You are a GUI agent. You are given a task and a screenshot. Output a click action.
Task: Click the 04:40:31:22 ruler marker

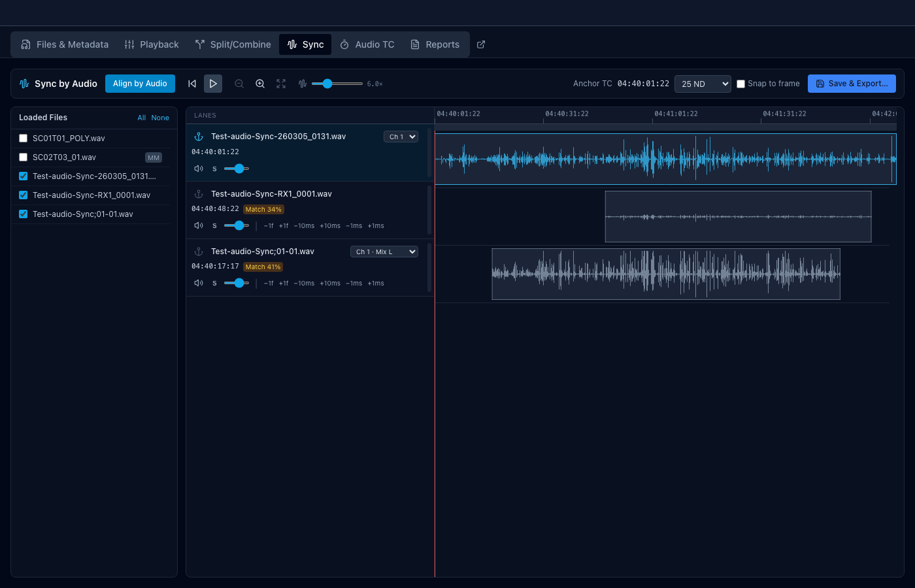coord(567,114)
